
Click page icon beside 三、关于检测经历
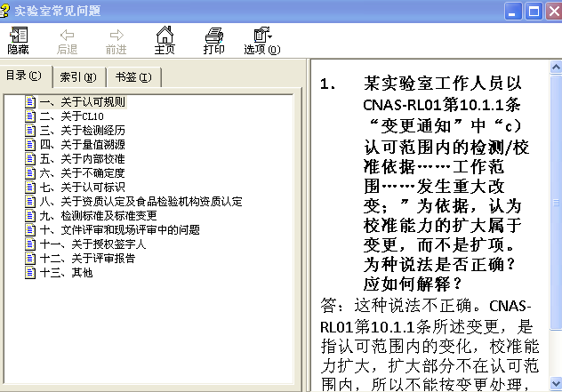click(30, 131)
